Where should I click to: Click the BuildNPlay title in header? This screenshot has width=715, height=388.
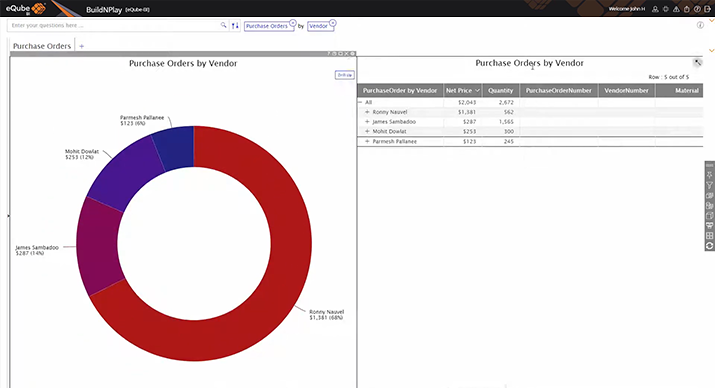(x=104, y=10)
